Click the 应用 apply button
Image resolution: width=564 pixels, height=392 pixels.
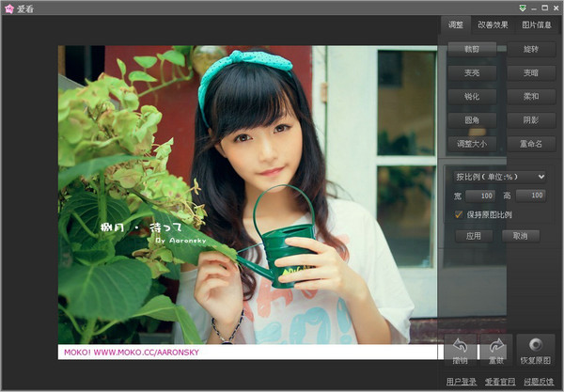tap(474, 236)
